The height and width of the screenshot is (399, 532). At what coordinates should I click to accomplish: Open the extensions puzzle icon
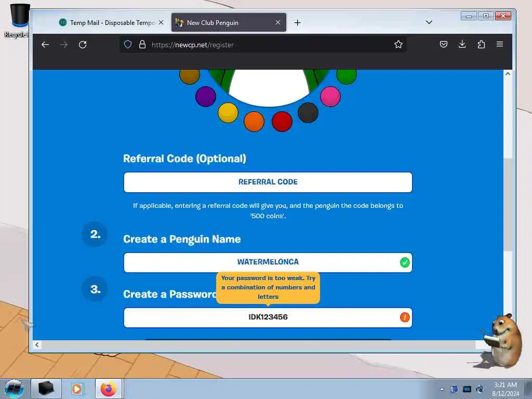click(481, 44)
